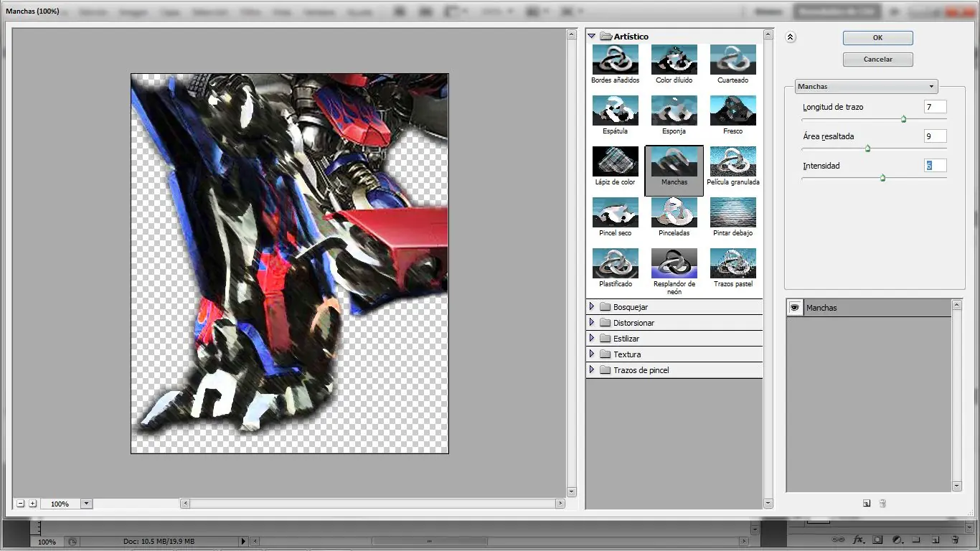This screenshot has width=980, height=551.
Task: Select the Plastificado filter thumbnail
Action: click(615, 263)
